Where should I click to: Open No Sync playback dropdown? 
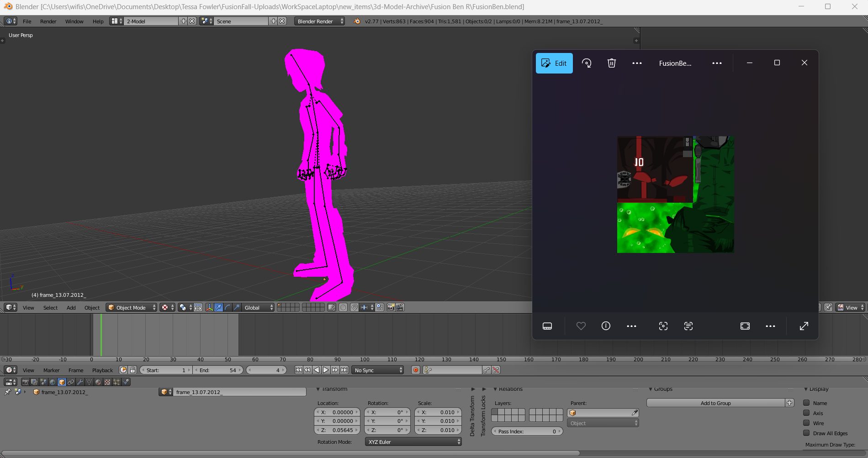378,370
